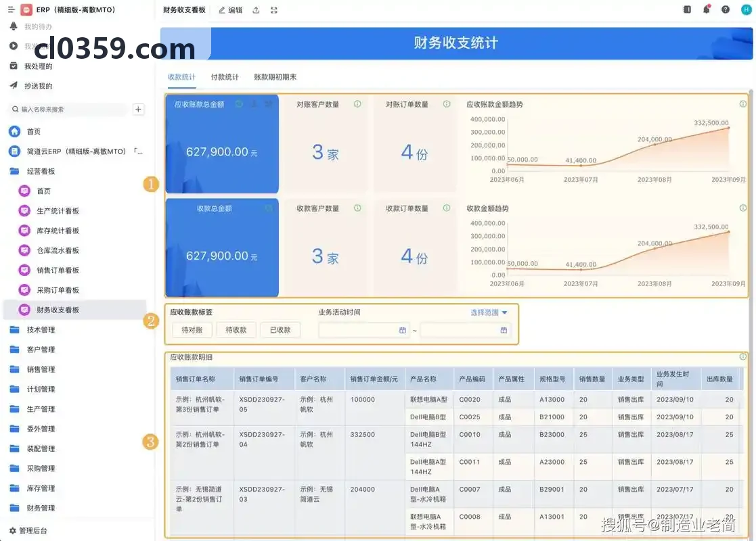Viewport: 756px width, 541px height.
Task: Open sidebar 首页 under 经营看板
Action: pyautogui.click(x=43, y=191)
